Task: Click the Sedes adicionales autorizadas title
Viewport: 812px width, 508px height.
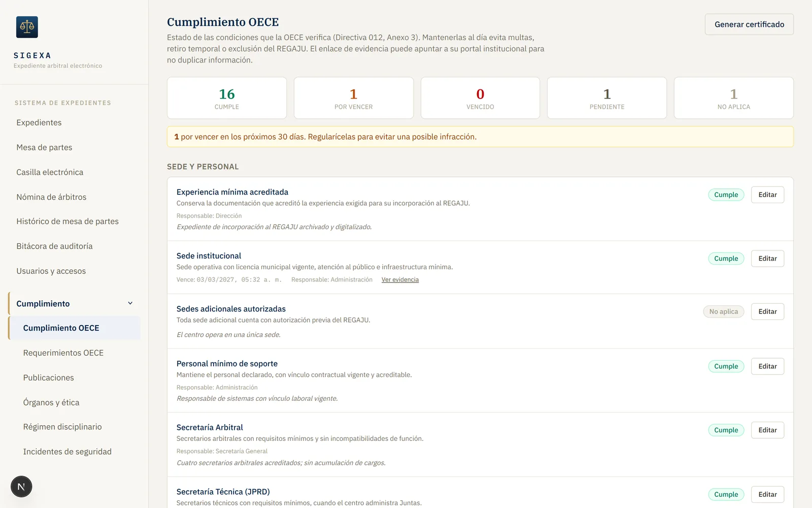Action: pos(231,309)
